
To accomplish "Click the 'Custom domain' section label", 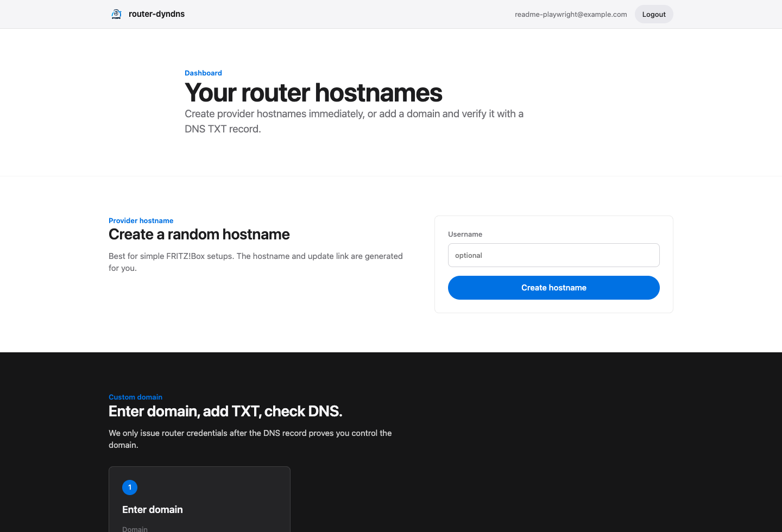I will (135, 397).
